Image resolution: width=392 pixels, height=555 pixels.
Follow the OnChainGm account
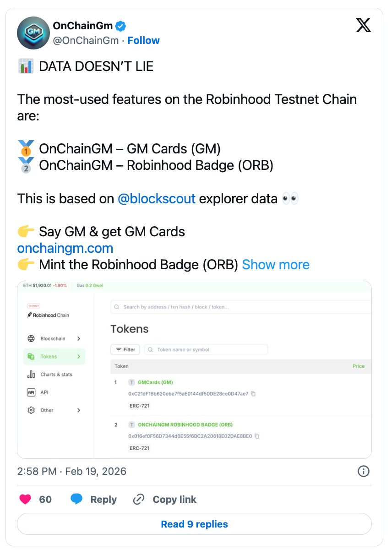(x=143, y=40)
